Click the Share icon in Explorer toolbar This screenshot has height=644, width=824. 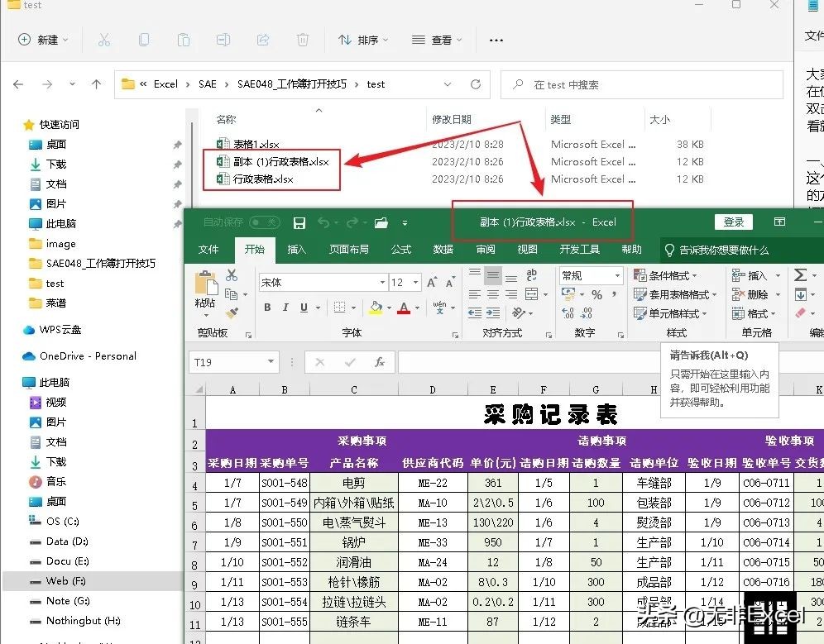[263, 40]
